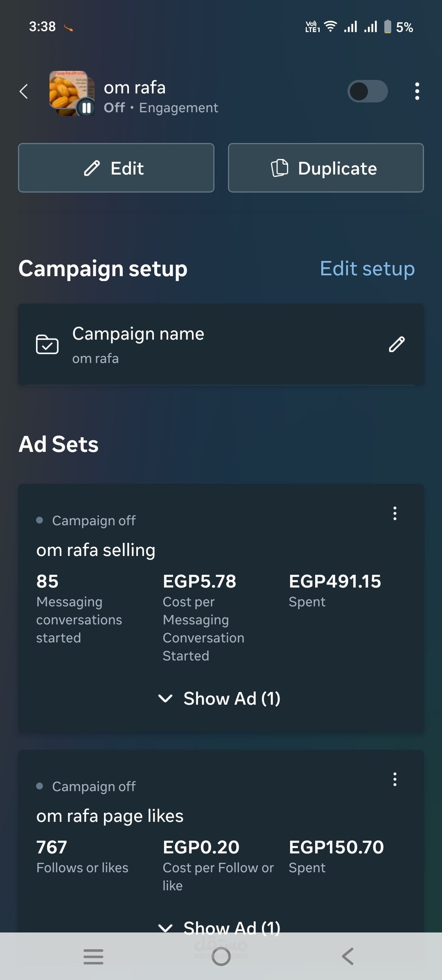Open the Edit setup link

[367, 269]
